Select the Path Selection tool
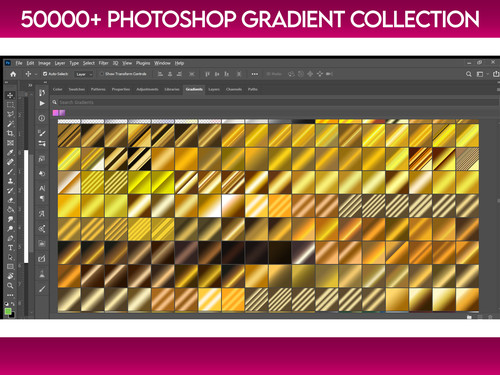 pyautogui.click(x=10, y=257)
